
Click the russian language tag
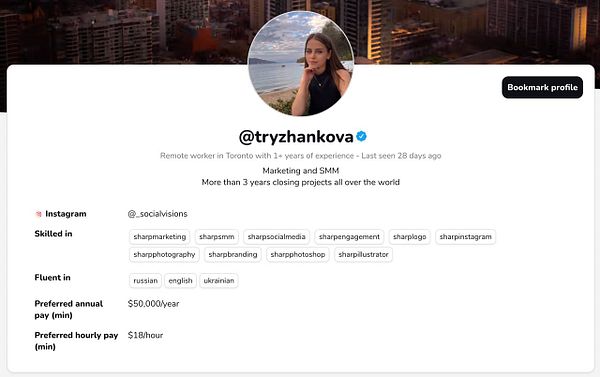(145, 281)
